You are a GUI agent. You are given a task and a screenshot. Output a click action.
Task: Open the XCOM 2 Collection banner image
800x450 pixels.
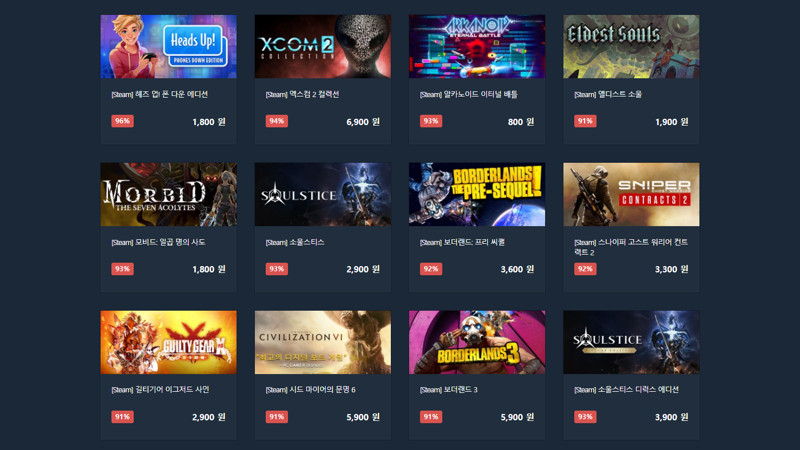(323, 46)
